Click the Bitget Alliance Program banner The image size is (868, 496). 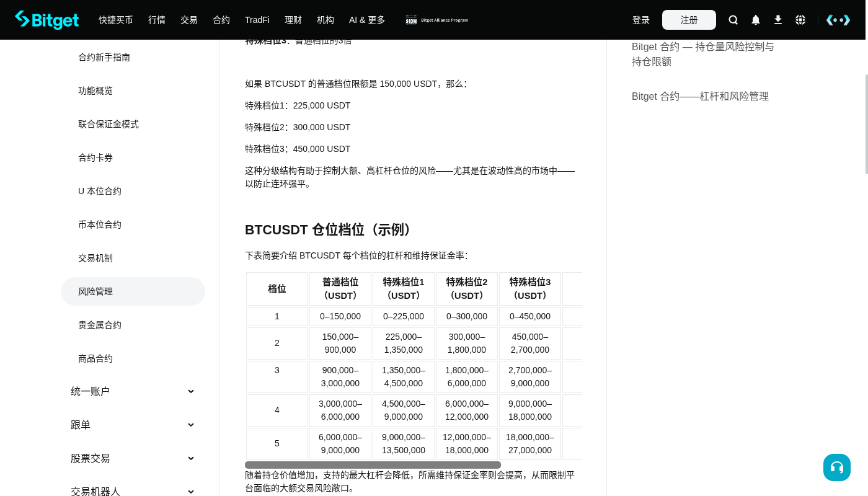[x=437, y=20]
